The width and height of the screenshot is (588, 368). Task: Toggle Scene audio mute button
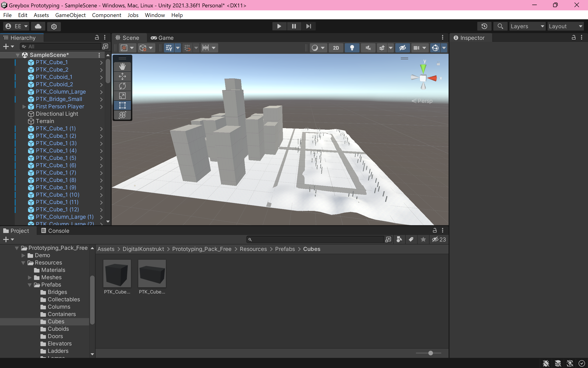point(368,48)
